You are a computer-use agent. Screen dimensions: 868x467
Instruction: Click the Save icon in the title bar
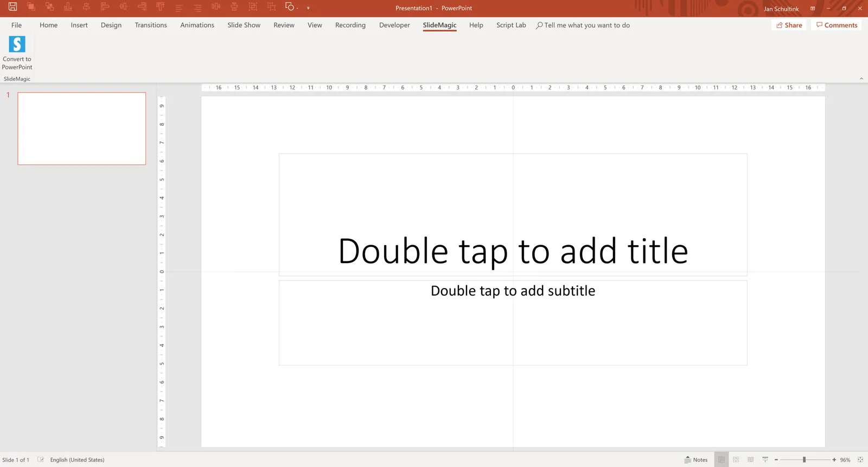point(12,7)
